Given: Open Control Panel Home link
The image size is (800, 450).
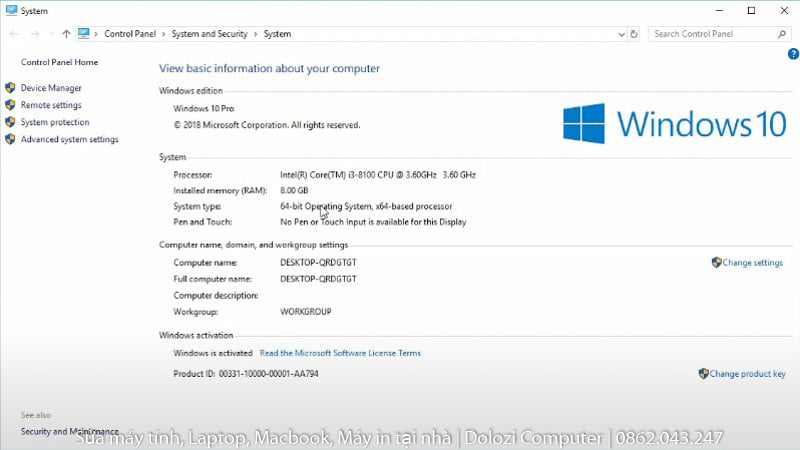Looking at the screenshot, I should (x=59, y=62).
